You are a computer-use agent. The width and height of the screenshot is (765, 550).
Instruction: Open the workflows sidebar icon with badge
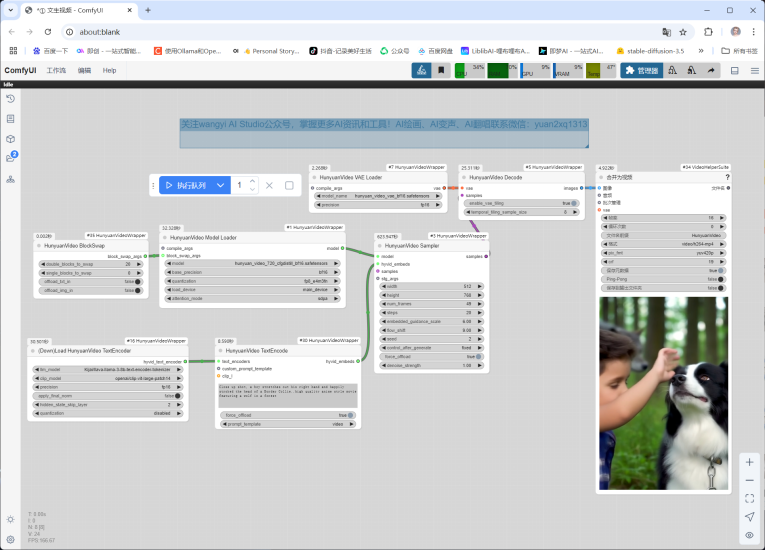coord(10,158)
